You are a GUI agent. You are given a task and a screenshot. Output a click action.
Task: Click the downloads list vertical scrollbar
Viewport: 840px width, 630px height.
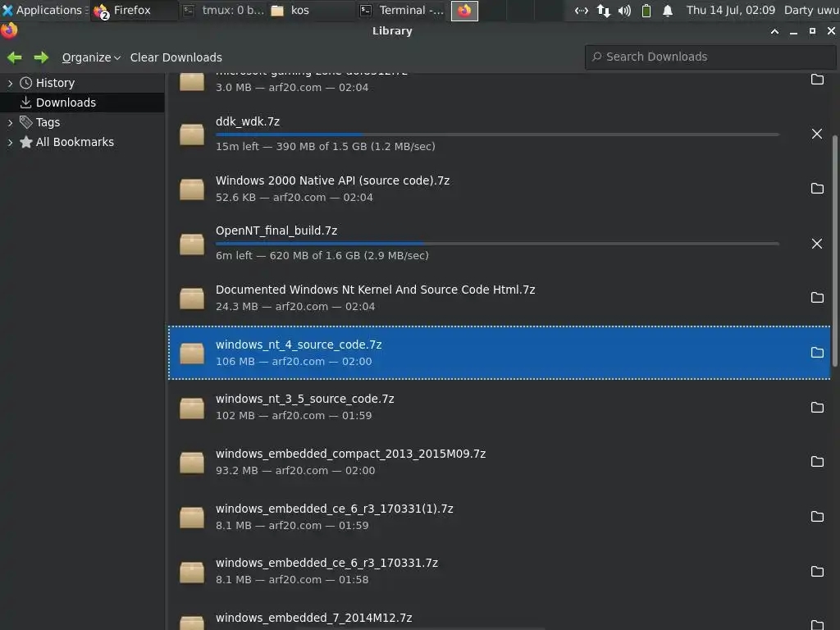pos(834,251)
